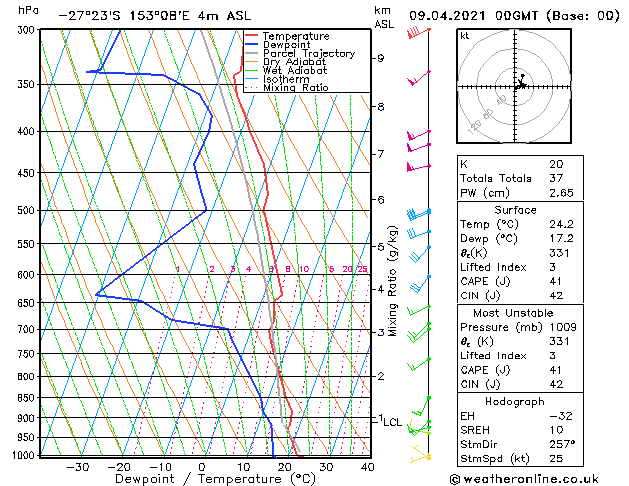
Task: Click the CAPE value '41' under Surface
Action: tap(556, 281)
